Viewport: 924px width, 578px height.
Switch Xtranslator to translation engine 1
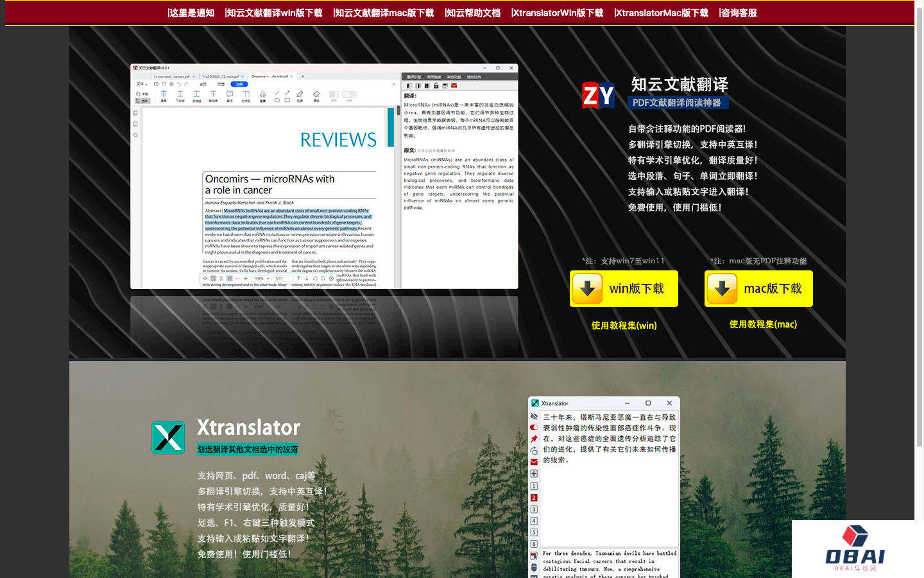point(534,486)
